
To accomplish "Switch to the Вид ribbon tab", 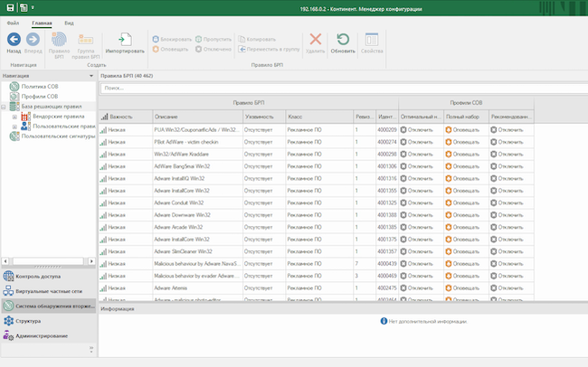I will (69, 21).
